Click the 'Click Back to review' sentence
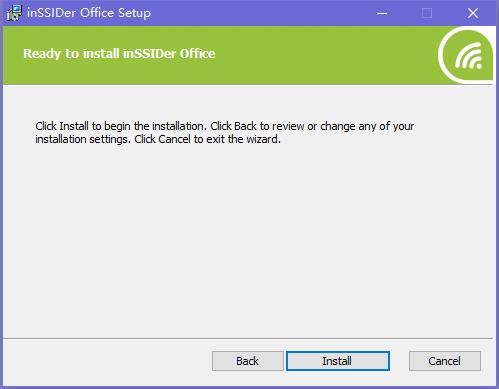Image resolution: width=499 pixels, height=389 pixels. (312, 126)
